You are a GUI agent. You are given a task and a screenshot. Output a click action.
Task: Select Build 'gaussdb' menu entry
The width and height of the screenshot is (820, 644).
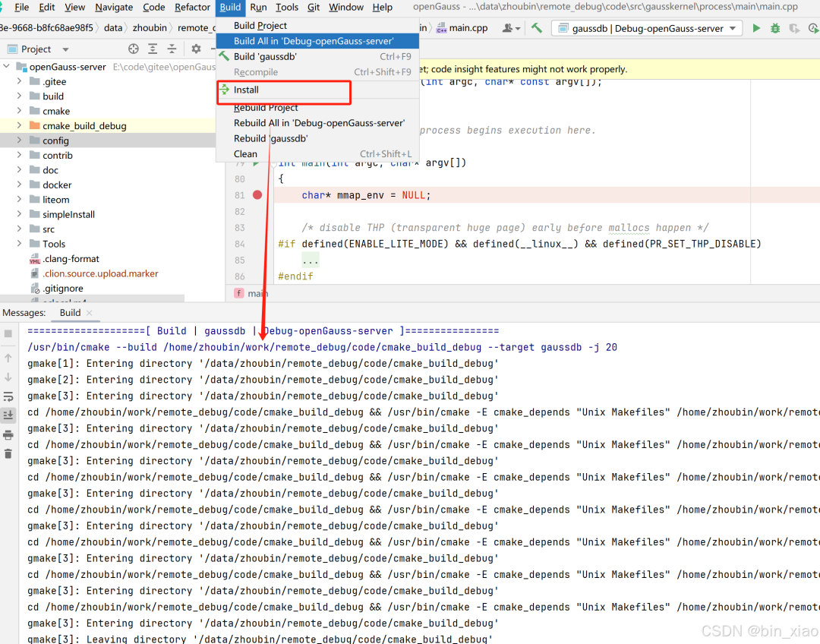[317, 56]
